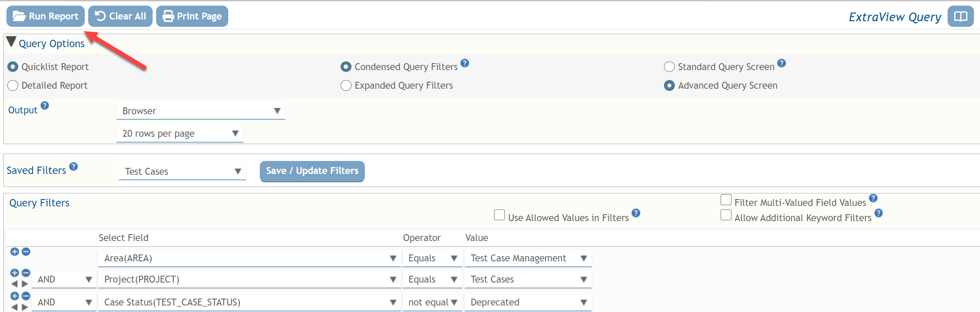Open the ExtraView Query help book icon
The width and height of the screenshot is (980, 312).
click(960, 16)
